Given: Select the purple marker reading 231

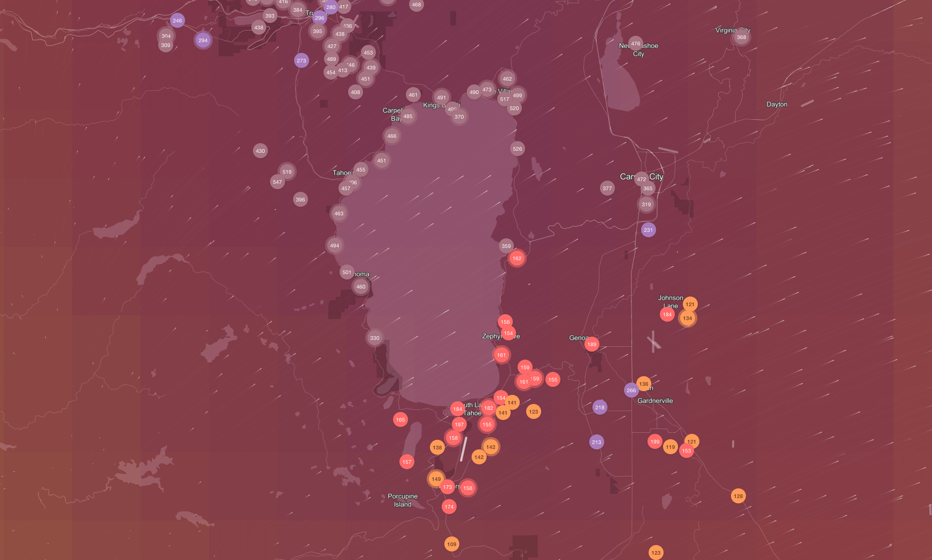Looking at the screenshot, I should point(649,230).
